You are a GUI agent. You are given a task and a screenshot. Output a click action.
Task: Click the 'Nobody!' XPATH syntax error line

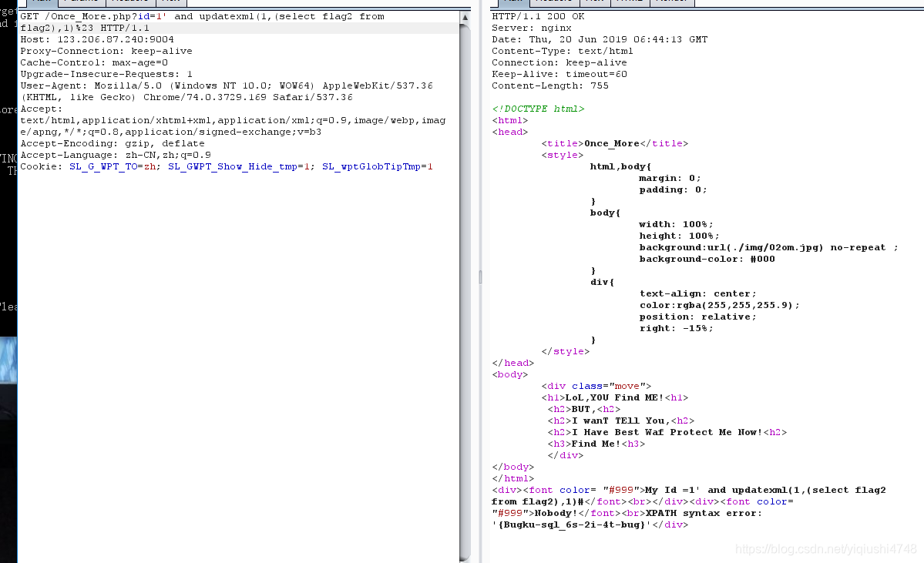click(x=627, y=513)
